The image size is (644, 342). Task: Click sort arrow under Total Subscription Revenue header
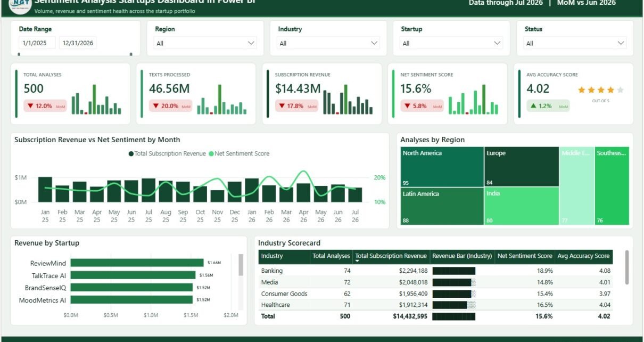coord(358,262)
